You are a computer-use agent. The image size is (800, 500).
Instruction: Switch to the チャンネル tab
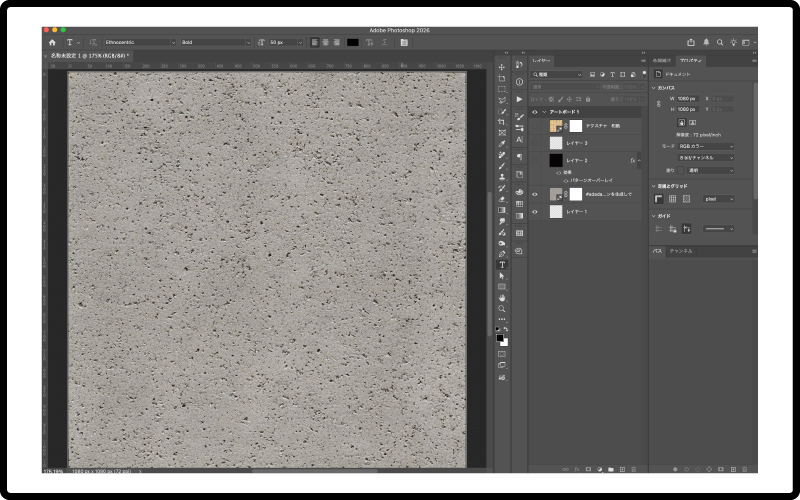click(x=681, y=251)
